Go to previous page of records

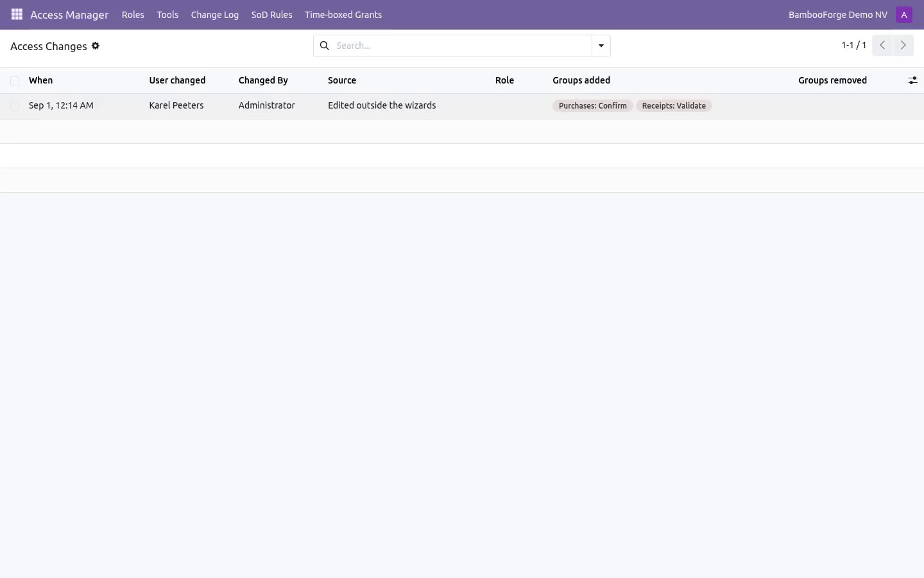click(x=882, y=45)
